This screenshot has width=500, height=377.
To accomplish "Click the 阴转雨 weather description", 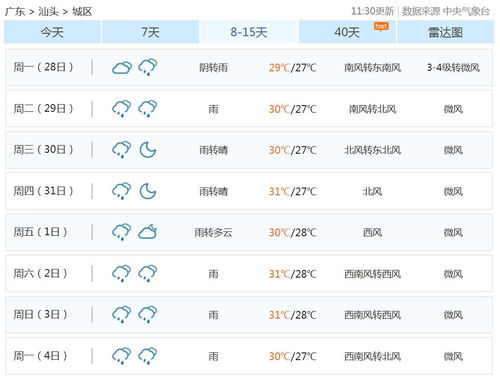I will (x=213, y=68).
